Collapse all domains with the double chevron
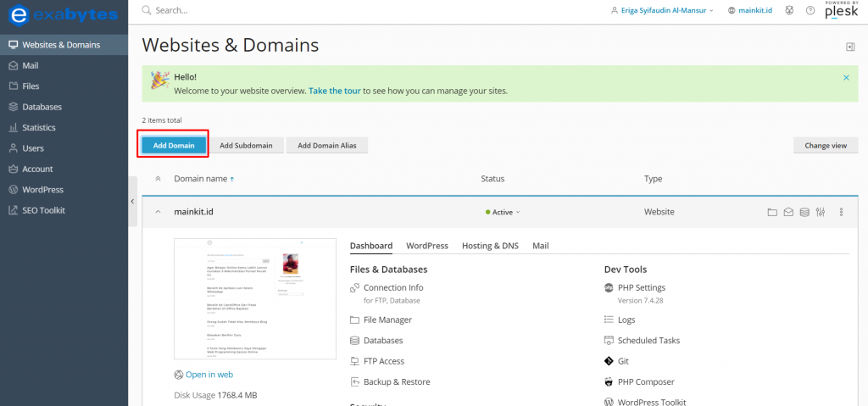This screenshot has height=406, width=868. click(158, 179)
